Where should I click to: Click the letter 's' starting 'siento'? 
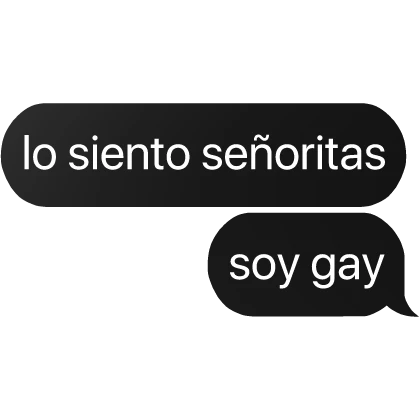pos(79,157)
